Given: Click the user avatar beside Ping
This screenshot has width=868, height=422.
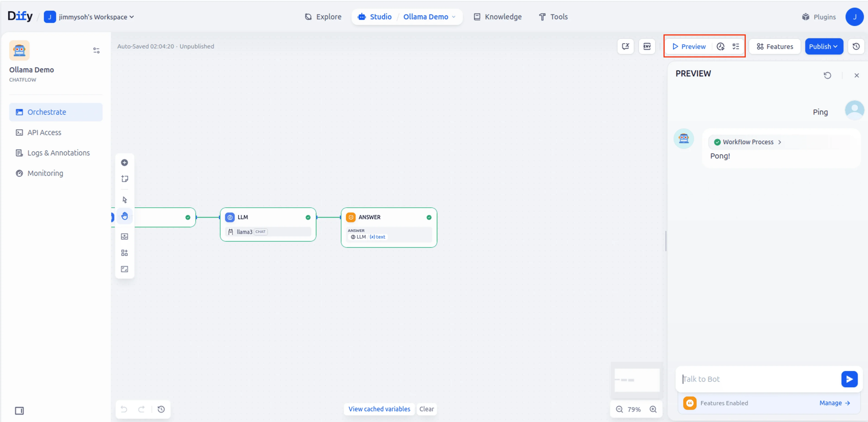Looking at the screenshot, I should (x=854, y=110).
